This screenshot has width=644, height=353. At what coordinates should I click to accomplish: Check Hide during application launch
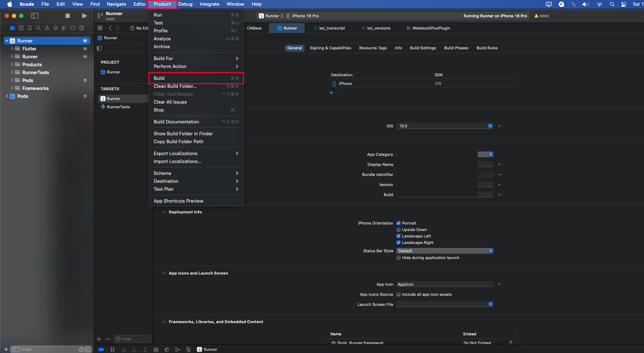point(398,258)
